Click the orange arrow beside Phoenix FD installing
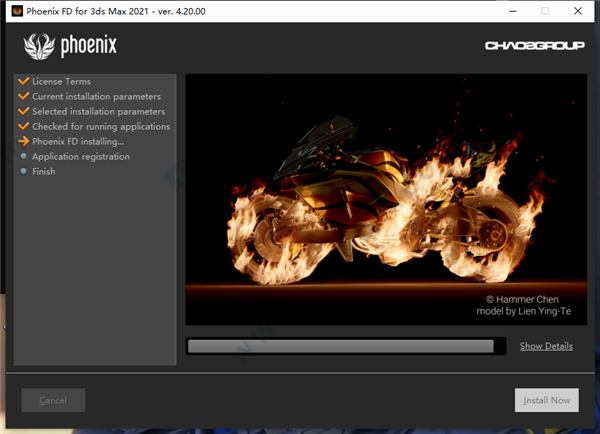This screenshot has width=600, height=434. point(23,141)
